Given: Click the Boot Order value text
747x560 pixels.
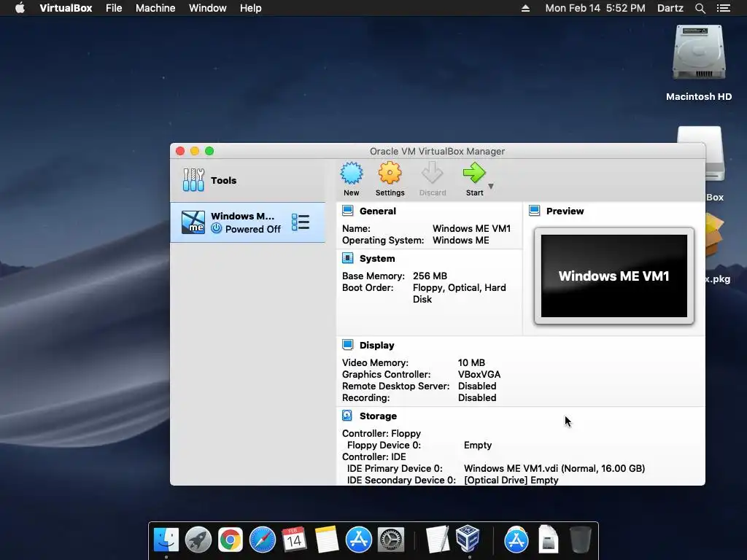Looking at the screenshot, I should (x=460, y=293).
